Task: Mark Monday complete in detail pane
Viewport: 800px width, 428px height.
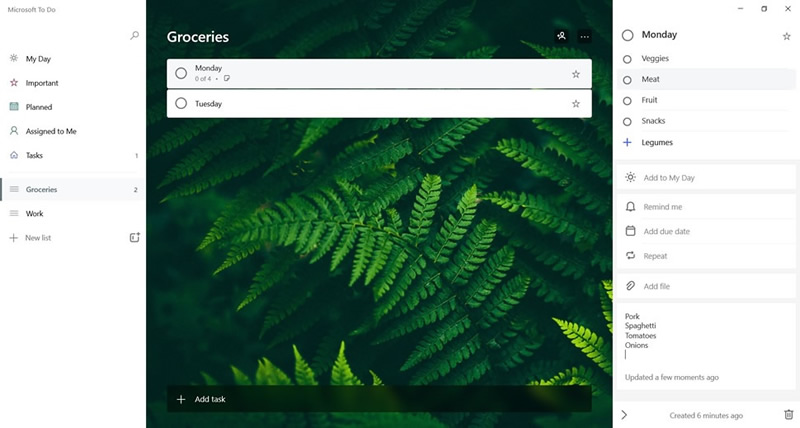Action: [628, 35]
